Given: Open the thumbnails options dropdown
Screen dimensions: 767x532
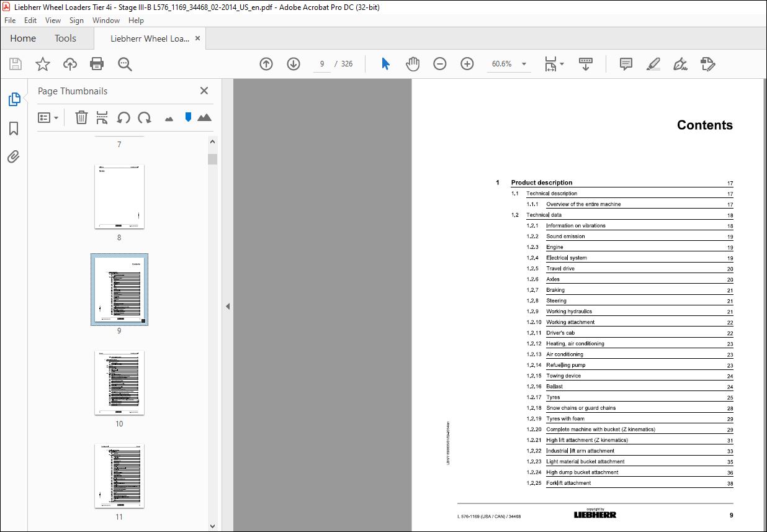Looking at the screenshot, I should pyautogui.click(x=48, y=117).
